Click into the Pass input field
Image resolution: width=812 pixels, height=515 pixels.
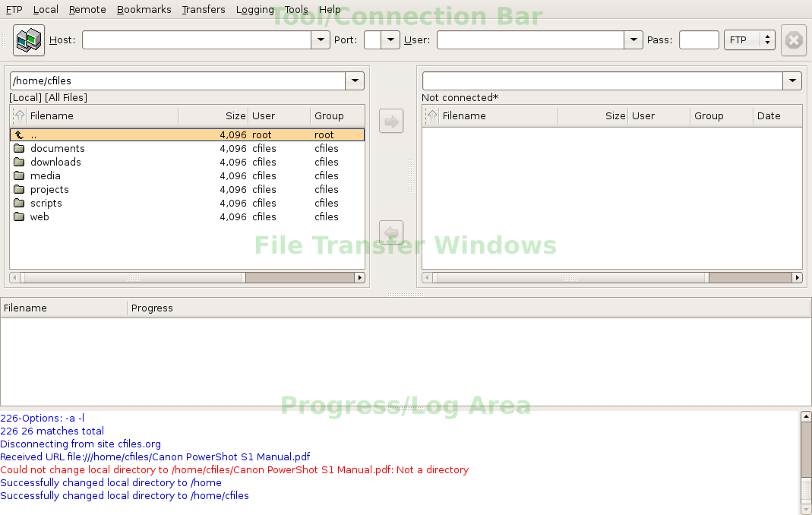point(699,40)
